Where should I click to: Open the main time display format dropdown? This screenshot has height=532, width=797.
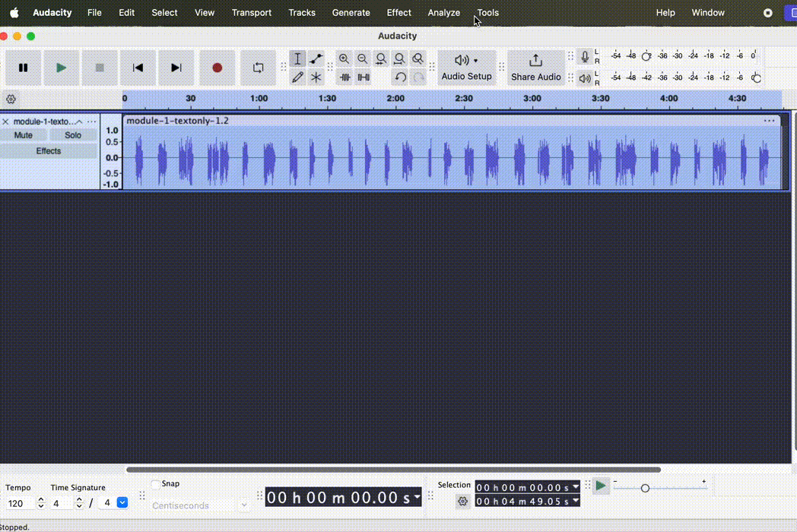[418, 497]
